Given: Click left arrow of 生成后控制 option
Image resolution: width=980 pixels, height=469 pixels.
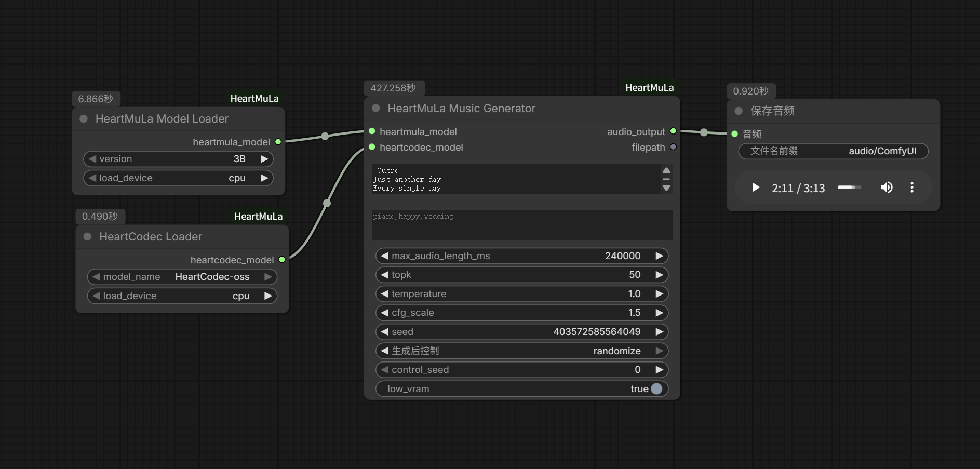Looking at the screenshot, I should (385, 351).
